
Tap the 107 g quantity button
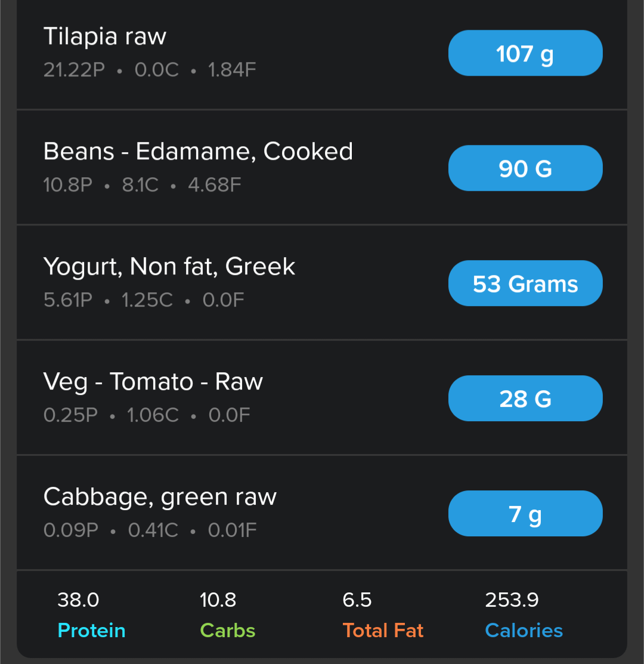pyautogui.click(x=525, y=54)
